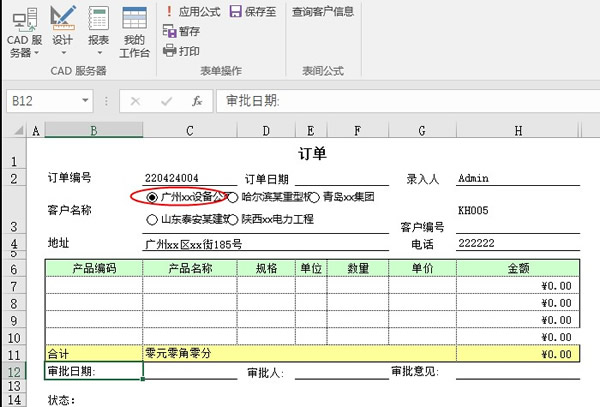600x407 pixels.
Task: Click the fx insert function icon
Action: coord(197,101)
